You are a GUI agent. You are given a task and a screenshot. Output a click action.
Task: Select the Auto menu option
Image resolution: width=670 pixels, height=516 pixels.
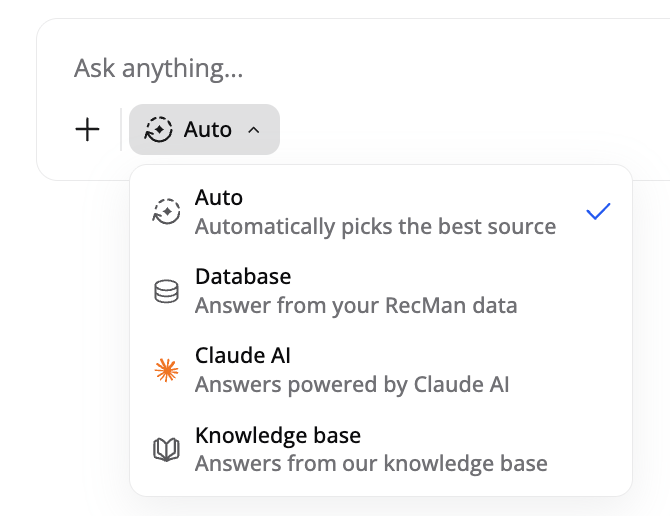[381, 211]
